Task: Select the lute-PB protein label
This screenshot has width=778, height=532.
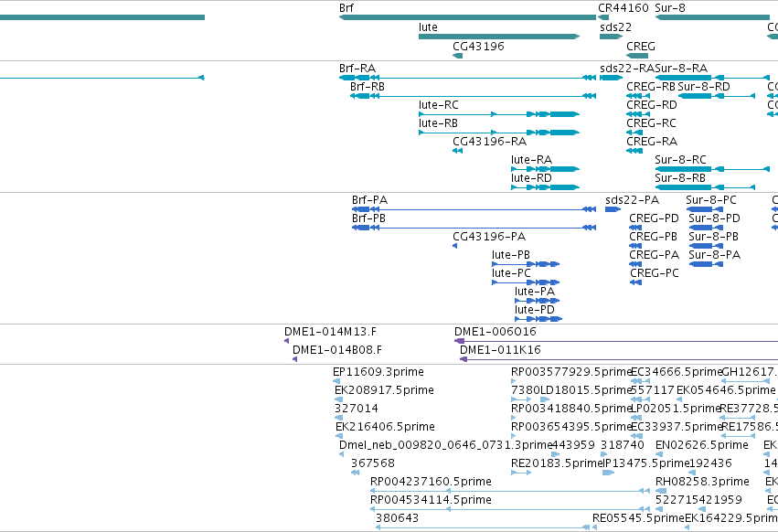Action: click(511, 255)
